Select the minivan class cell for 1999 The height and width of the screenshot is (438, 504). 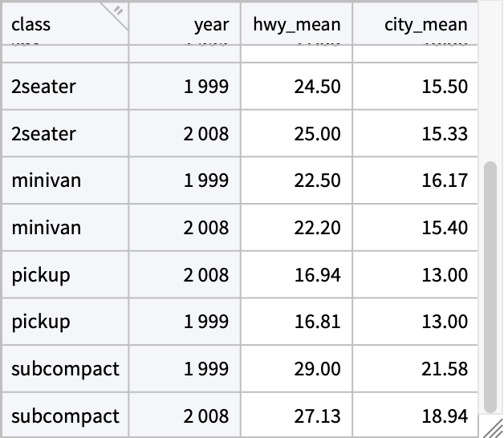click(x=47, y=180)
